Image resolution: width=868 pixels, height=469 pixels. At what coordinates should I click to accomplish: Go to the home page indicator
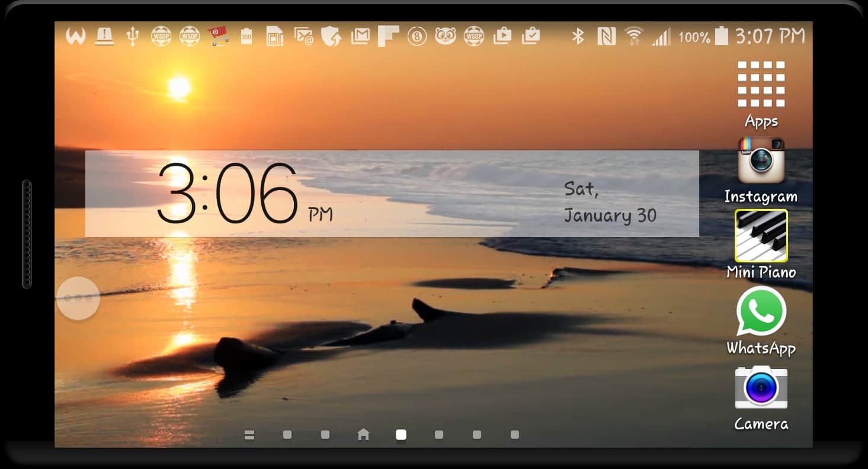pyautogui.click(x=363, y=435)
